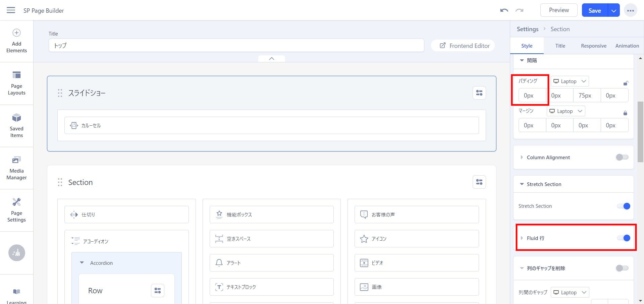The image size is (644, 304).
Task: Collapse the 間隔 spacing group
Action: click(522, 61)
